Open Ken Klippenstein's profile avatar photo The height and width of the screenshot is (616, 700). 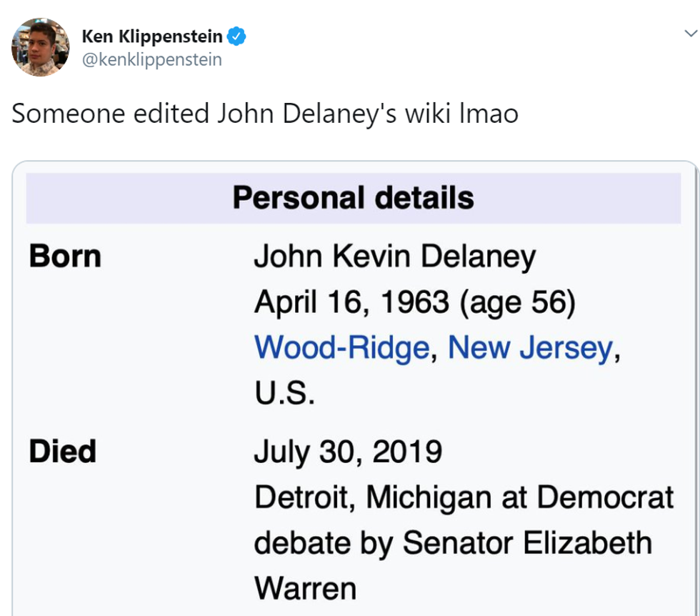pos(40,47)
